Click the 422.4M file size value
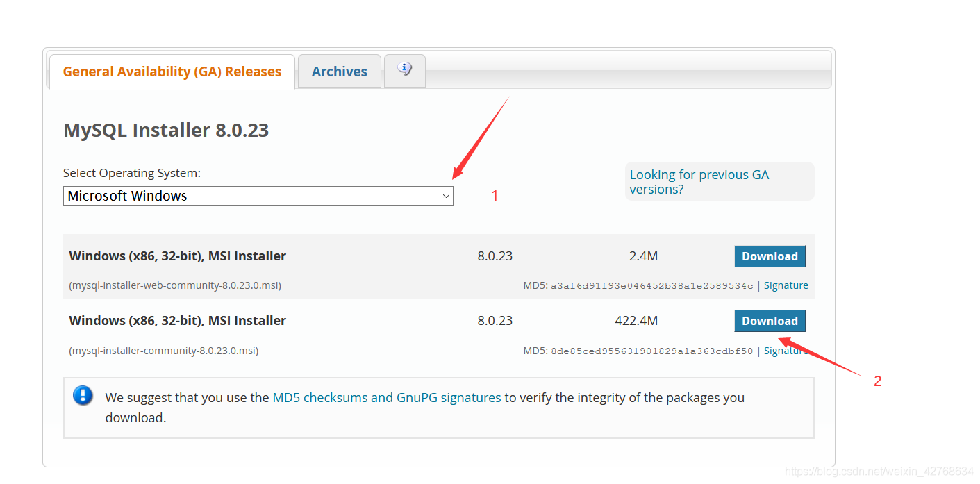 click(x=636, y=321)
